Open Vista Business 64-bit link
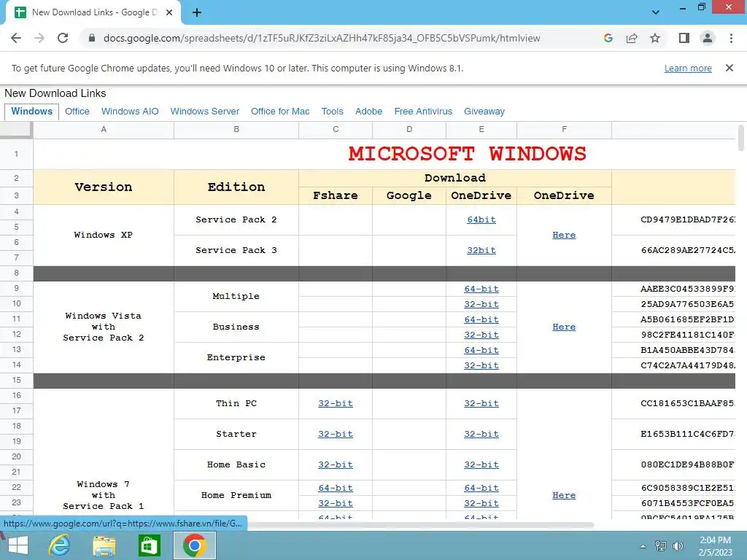 [481, 319]
